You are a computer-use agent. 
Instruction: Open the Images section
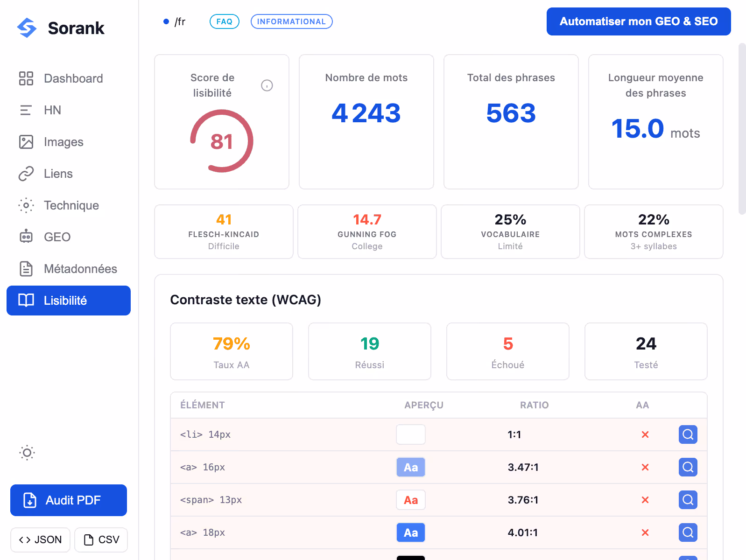pyautogui.click(x=69, y=142)
